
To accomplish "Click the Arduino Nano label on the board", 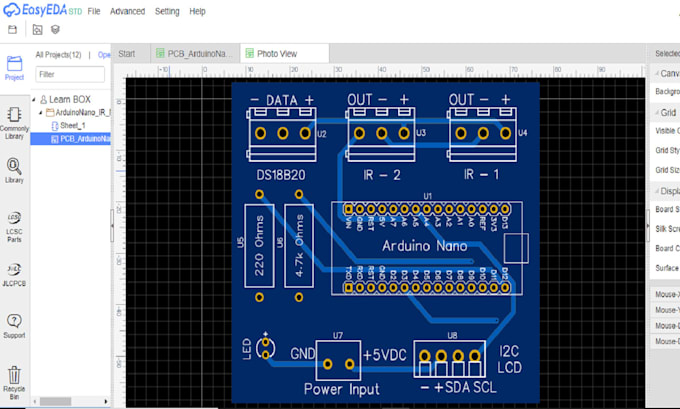I will (425, 246).
